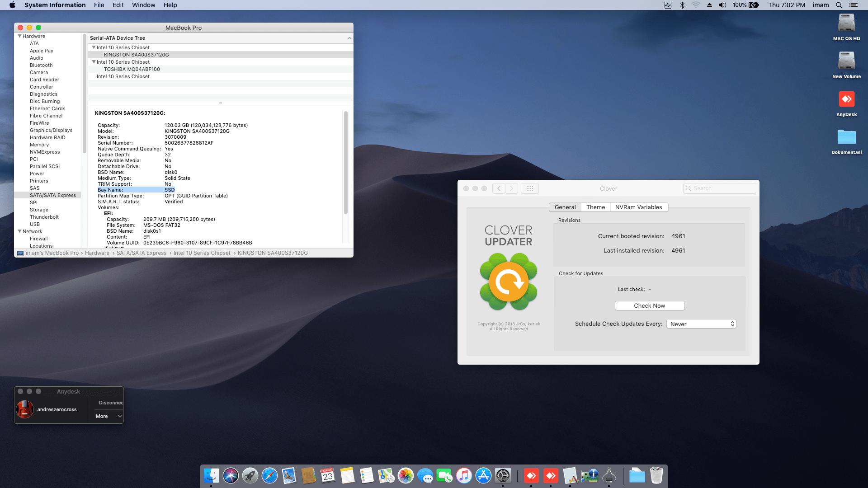Expand the More dropdown in Anydesk panel

109,416
